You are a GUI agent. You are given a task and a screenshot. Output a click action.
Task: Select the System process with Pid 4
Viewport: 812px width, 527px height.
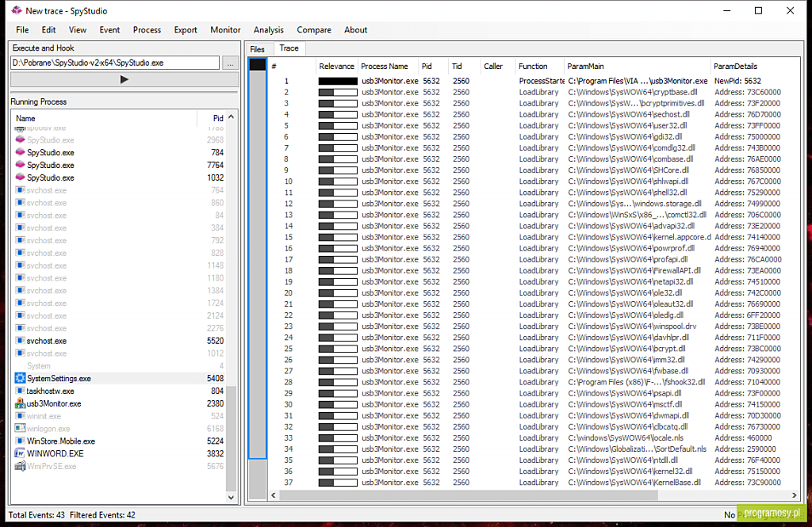click(119, 366)
